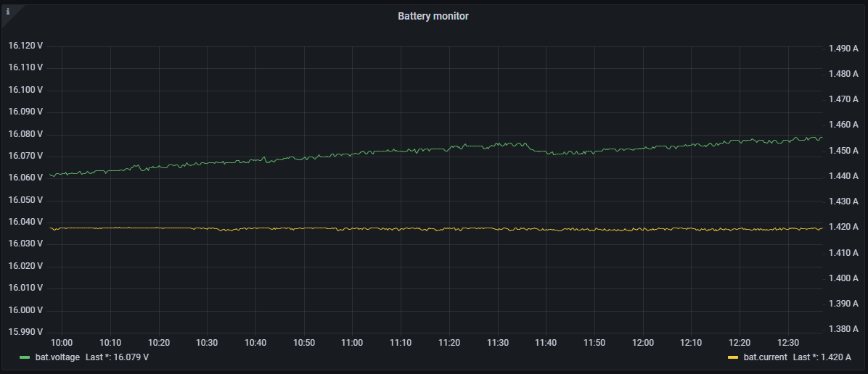
Task: Click the yellow bat.current color swatch
Action: pos(733,357)
